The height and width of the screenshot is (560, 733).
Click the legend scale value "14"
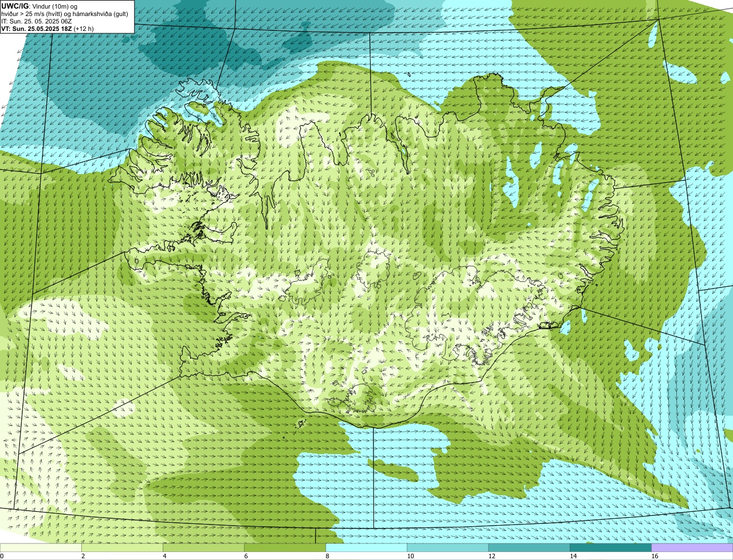[x=573, y=556]
